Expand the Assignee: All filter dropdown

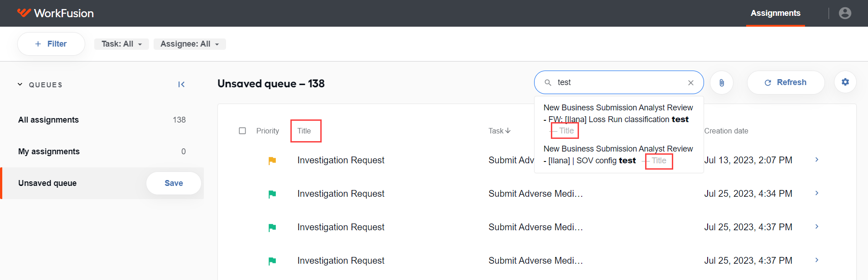tap(189, 44)
